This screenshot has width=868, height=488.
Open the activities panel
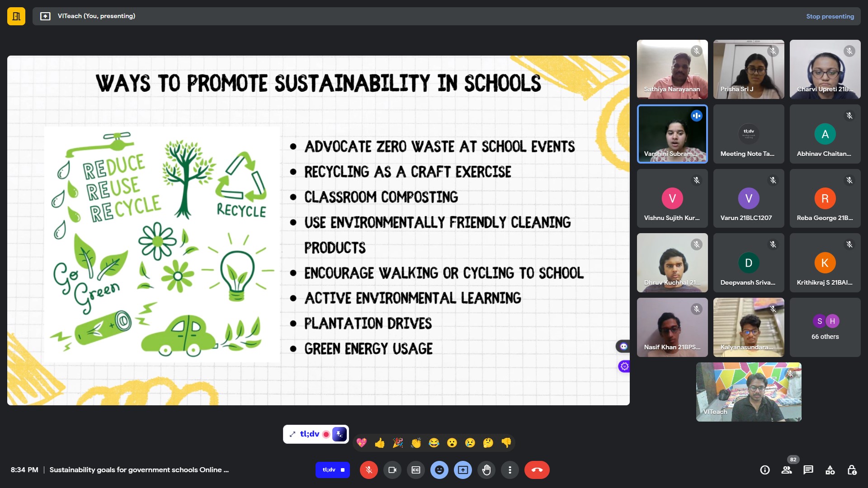(830, 470)
